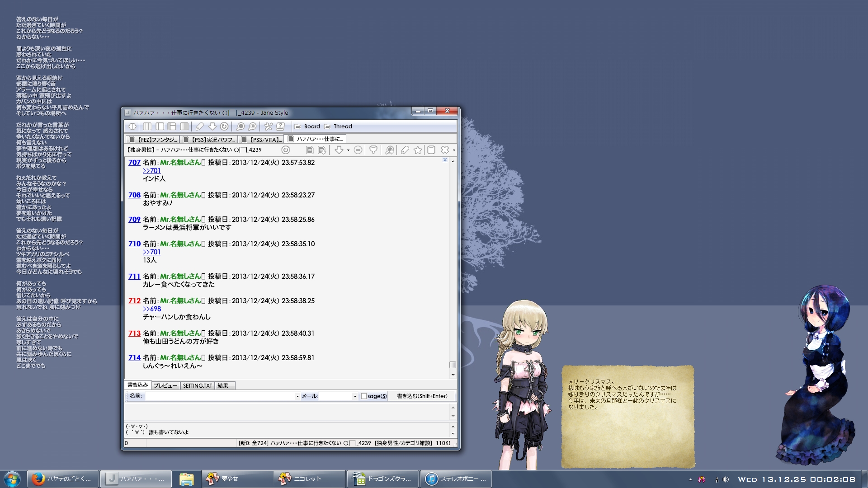This screenshot has height=488, width=868.
Task: Open post number 714 link
Action: pos(134,358)
